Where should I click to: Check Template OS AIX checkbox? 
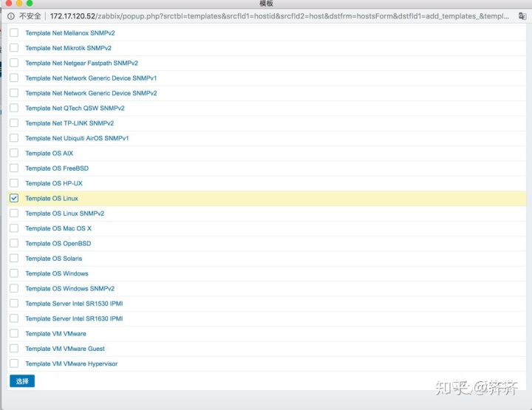(x=14, y=153)
